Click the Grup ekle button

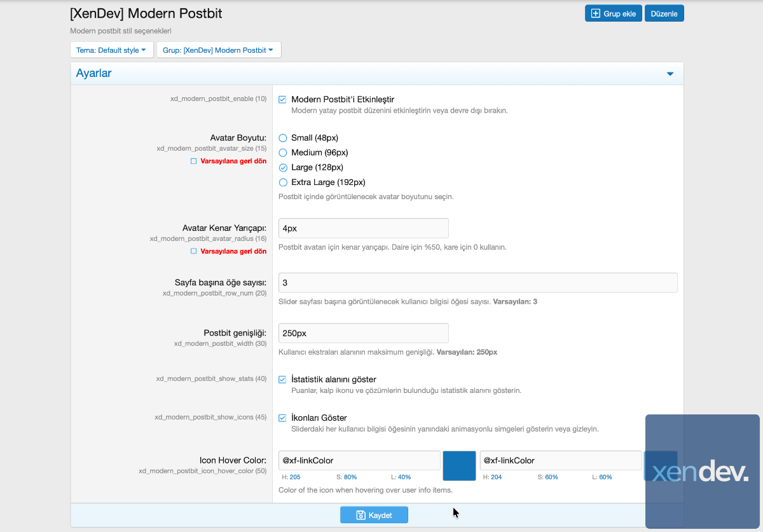[613, 13]
